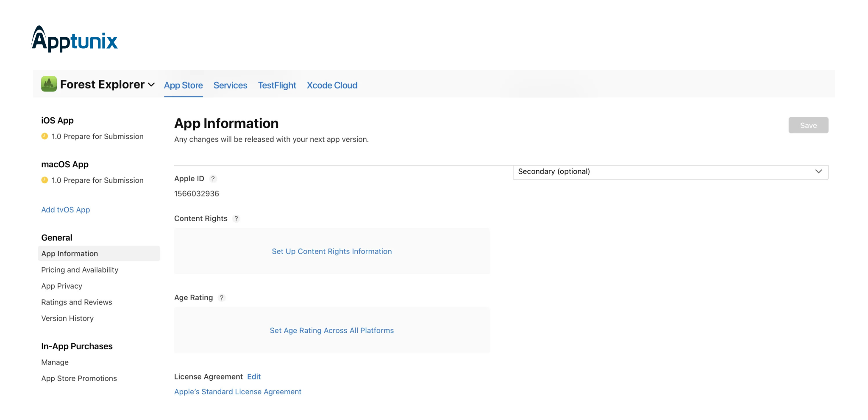Expand the Forest Explorer app switcher
The width and height of the screenshot is (868, 420).
point(151,84)
